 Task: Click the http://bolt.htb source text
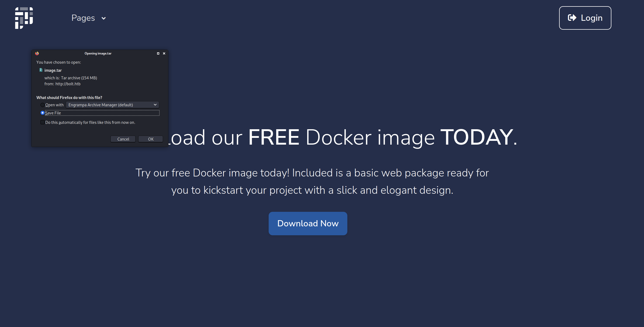(68, 84)
